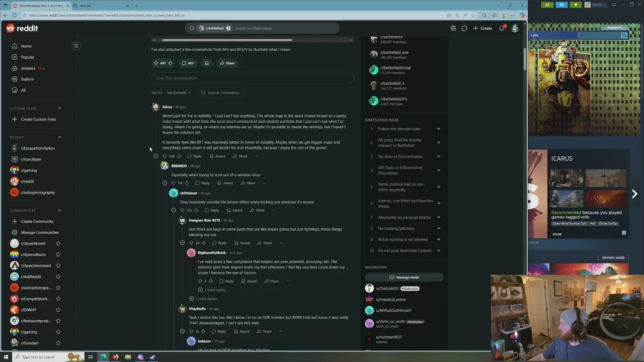Open the Answers BETA page

pyautogui.click(x=28, y=68)
